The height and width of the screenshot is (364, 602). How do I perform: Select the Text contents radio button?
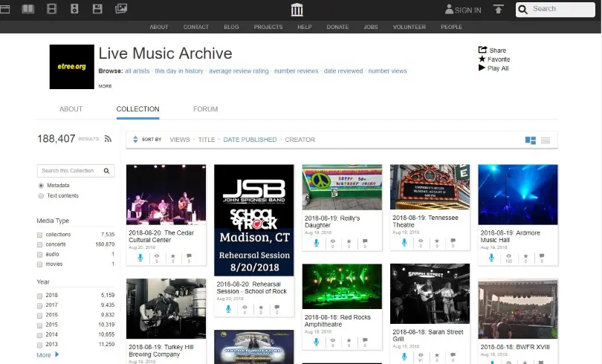(x=41, y=196)
